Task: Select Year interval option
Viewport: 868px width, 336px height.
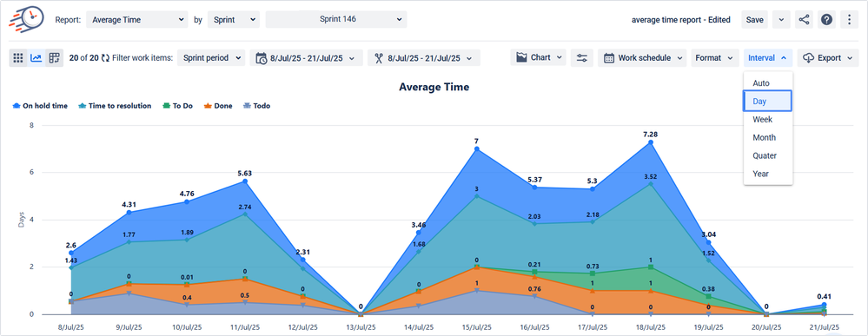Action: click(x=768, y=174)
